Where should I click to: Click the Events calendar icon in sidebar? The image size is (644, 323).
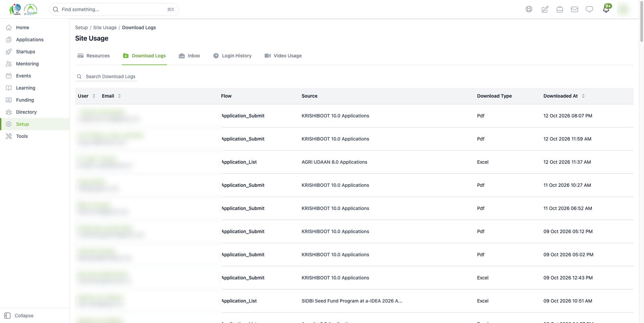click(9, 76)
